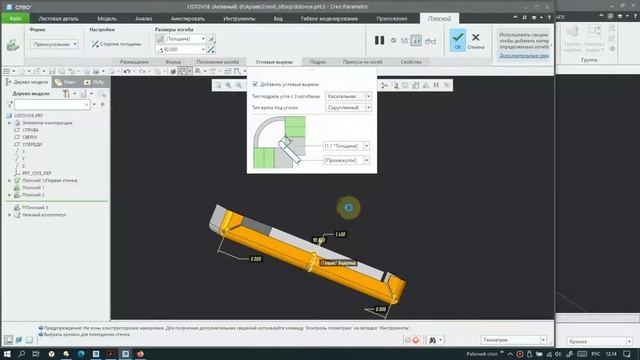This screenshot has width=640, height=360.
Task: Pause the feature tool with pause icon
Action: pyautogui.click(x=380, y=40)
